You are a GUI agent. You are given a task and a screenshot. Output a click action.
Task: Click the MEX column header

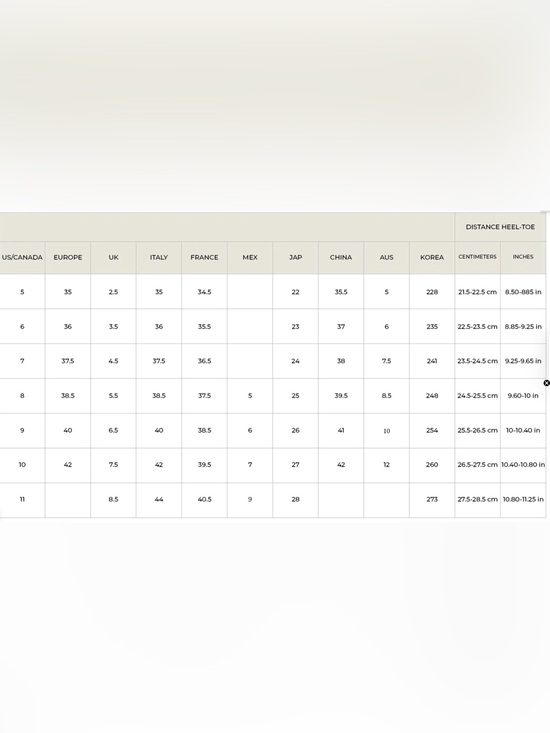pyautogui.click(x=250, y=258)
